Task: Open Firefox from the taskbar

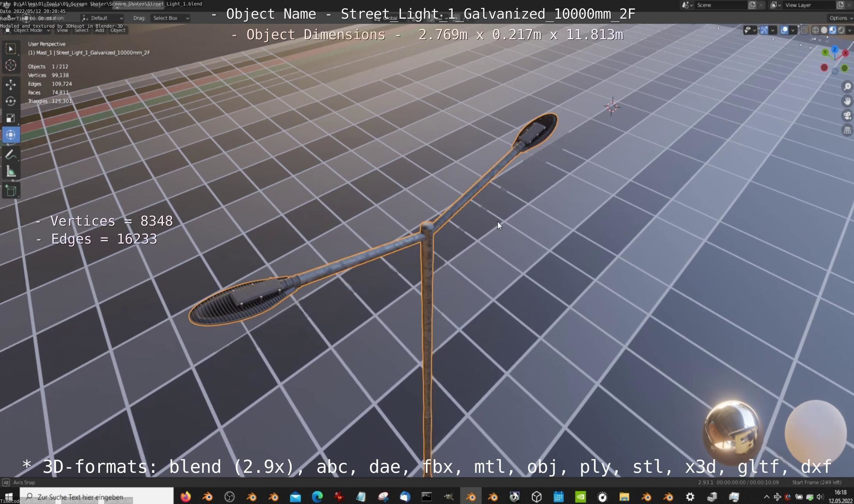Action: point(186,497)
